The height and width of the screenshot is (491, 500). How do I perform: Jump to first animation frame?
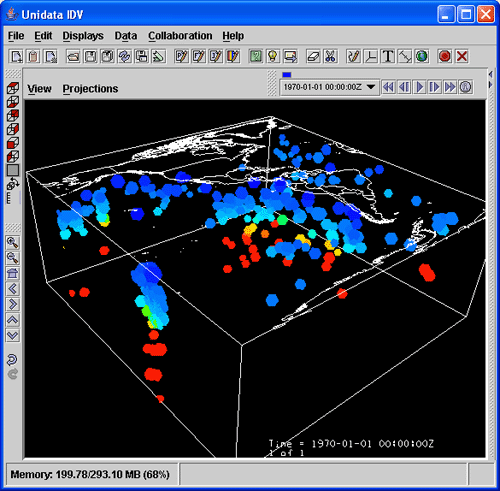pyautogui.click(x=388, y=87)
